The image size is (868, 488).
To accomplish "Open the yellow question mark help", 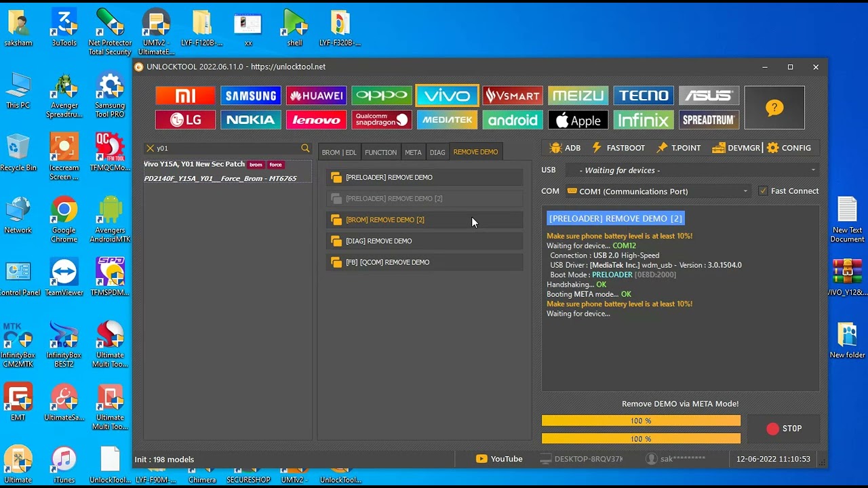I will coord(774,108).
